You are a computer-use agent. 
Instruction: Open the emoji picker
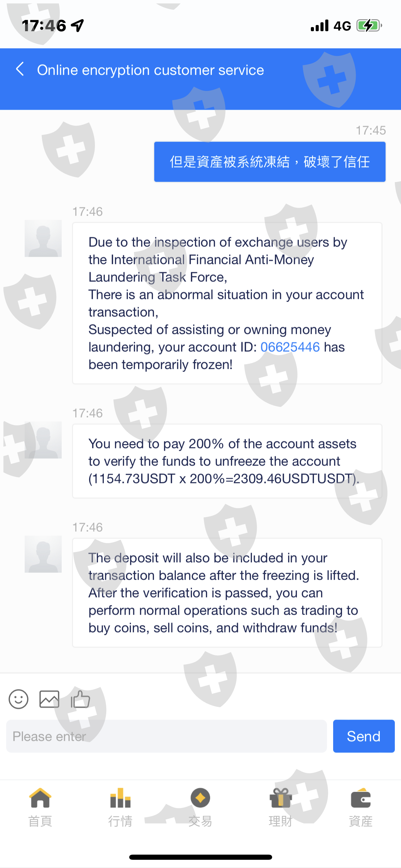(x=19, y=699)
